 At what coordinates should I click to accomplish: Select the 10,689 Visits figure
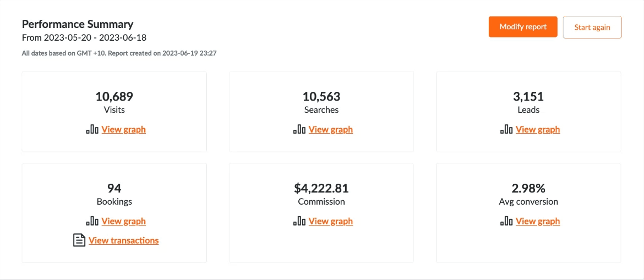[x=114, y=96]
